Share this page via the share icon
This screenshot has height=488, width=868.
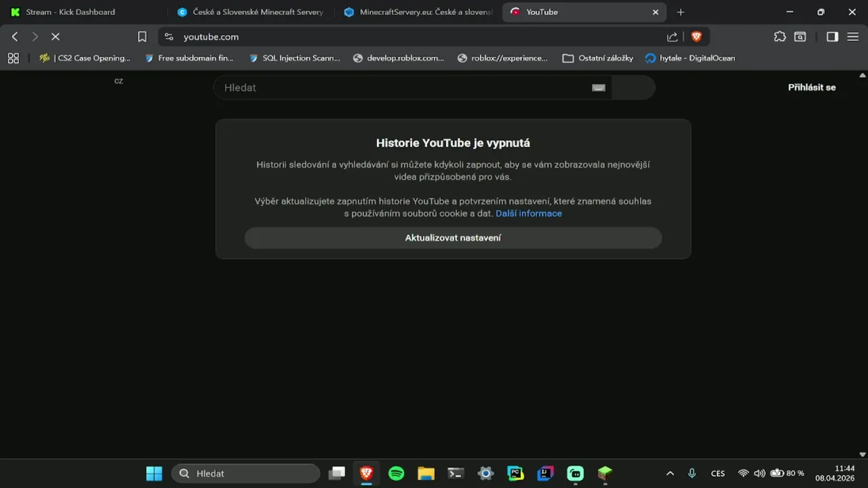click(672, 37)
